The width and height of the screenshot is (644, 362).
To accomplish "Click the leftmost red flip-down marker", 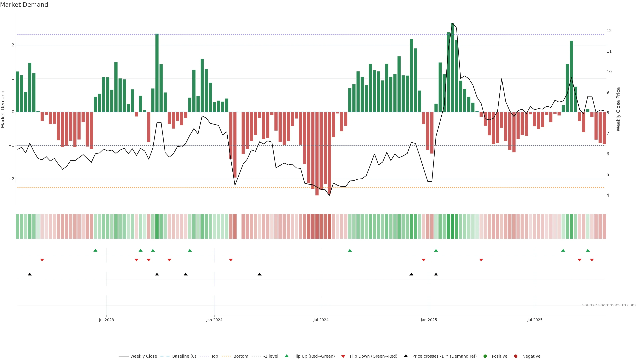I will point(42,260).
